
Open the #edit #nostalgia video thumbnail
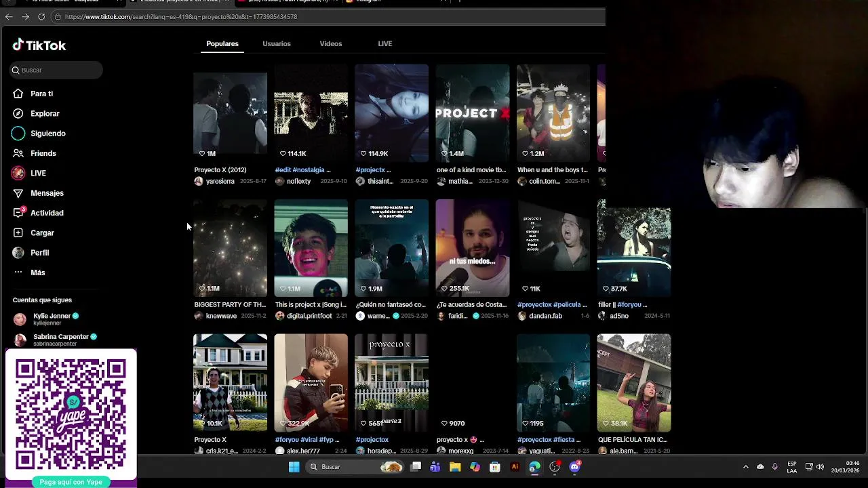[x=311, y=113]
